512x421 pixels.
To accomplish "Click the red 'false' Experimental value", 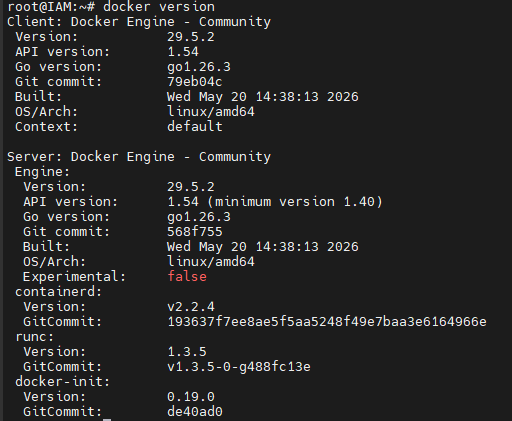I will coord(187,276).
